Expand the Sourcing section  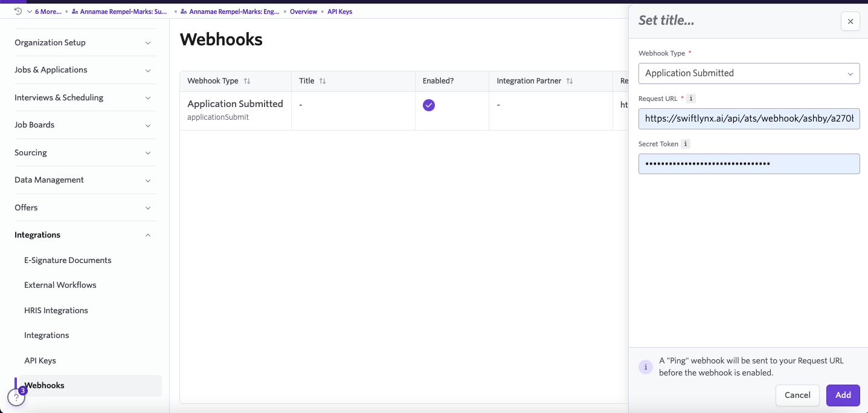(85, 152)
